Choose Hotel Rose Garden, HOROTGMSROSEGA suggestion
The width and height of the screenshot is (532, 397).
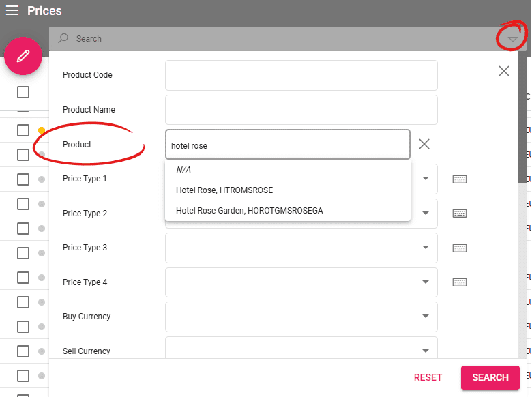(288, 210)
